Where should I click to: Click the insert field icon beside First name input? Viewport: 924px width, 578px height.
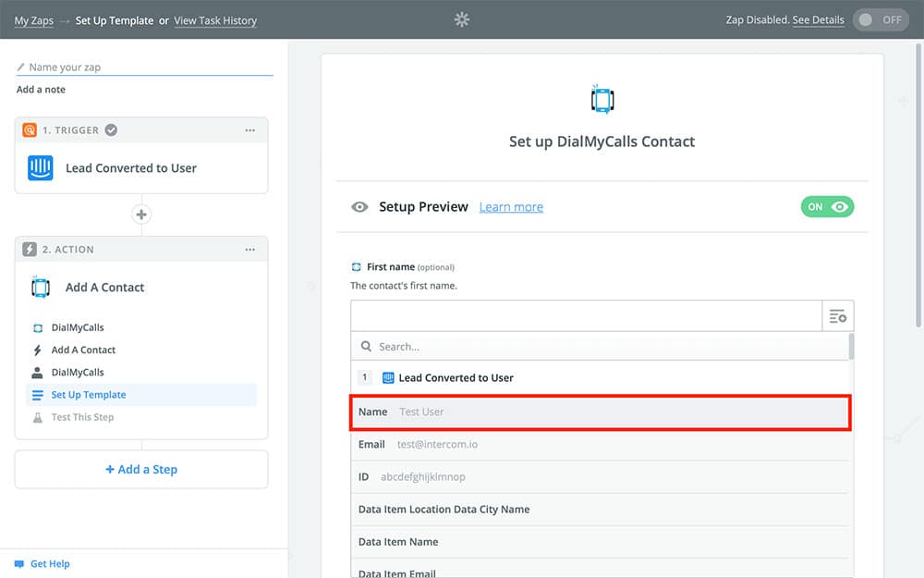837,316
